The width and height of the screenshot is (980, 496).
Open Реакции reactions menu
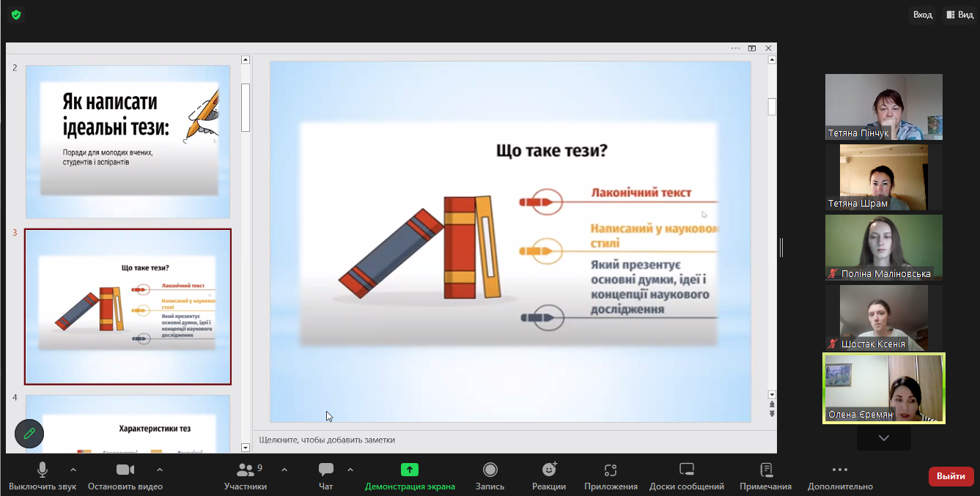(549, 476)
